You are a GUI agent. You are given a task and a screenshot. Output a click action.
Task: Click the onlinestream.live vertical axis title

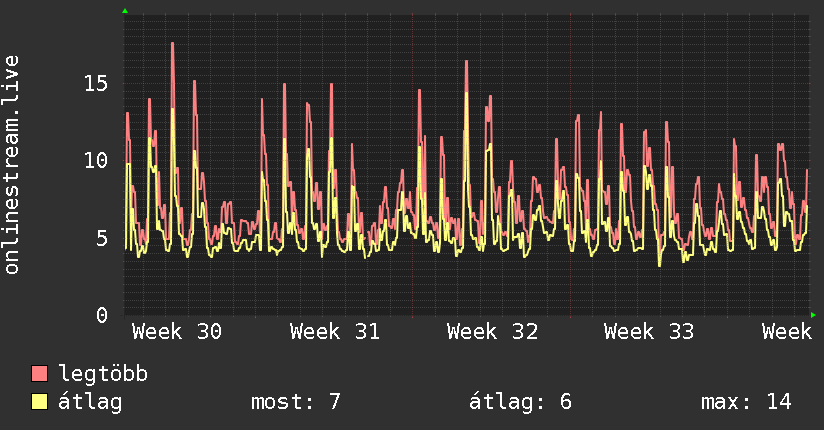point(11,165)
